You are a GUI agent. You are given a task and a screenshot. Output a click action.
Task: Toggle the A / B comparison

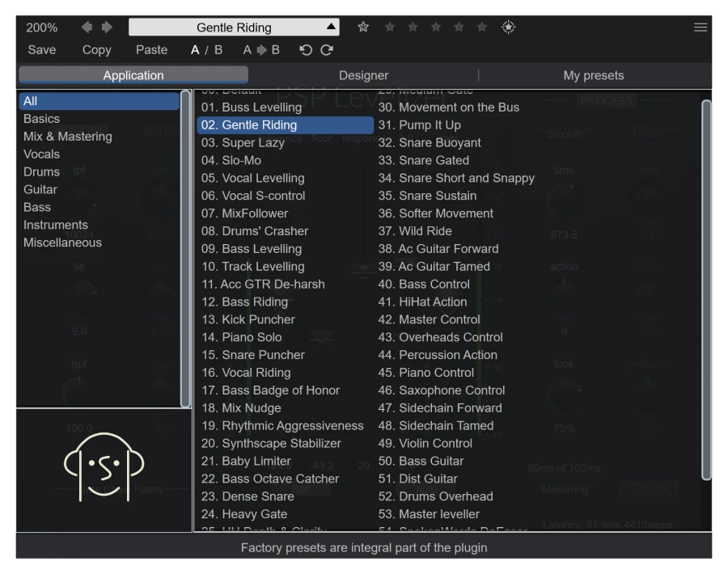[206, 49]
